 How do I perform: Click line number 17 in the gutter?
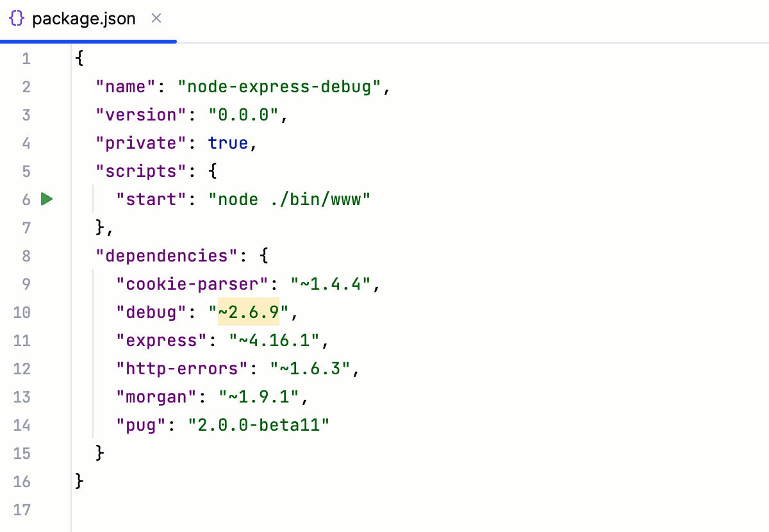coord(22,510)
